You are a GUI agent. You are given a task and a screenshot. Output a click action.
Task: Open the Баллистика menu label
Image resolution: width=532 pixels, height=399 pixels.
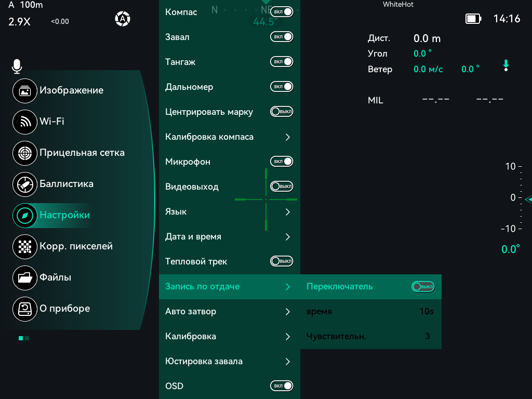66,184
